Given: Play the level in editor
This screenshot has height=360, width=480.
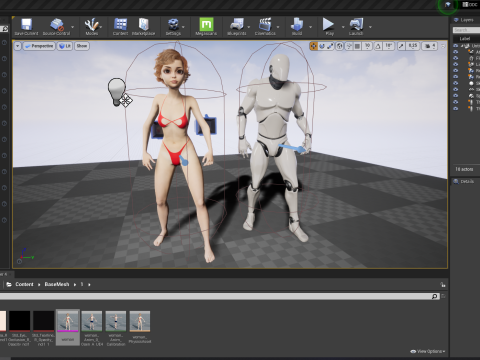Looking at the screenshot, I should tap(329, 27).
